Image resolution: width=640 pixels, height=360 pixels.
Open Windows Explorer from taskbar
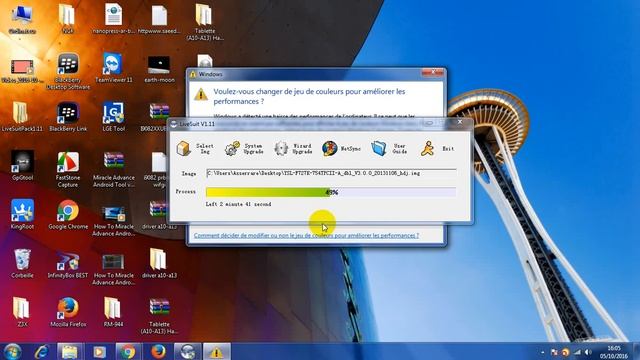tap(70, 351)
